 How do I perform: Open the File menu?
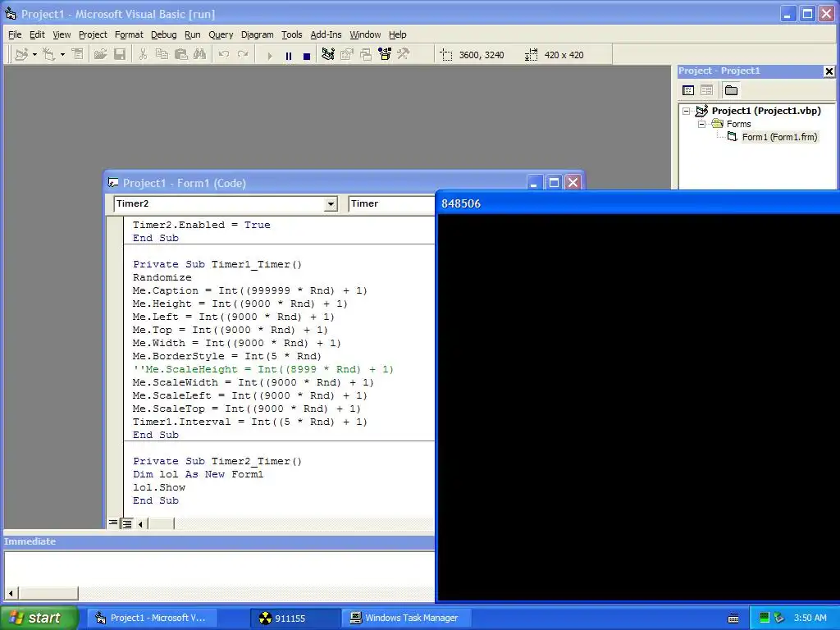[x=15, y=34]
